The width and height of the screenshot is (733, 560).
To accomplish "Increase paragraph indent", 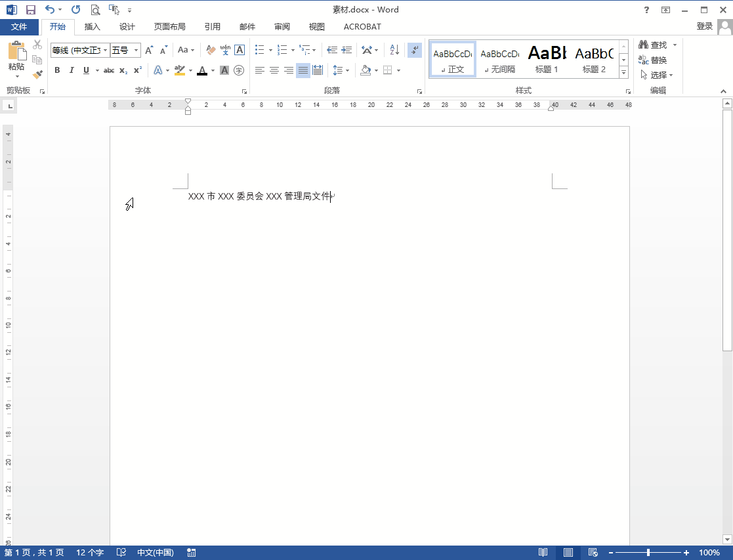I will click(346, 50).
